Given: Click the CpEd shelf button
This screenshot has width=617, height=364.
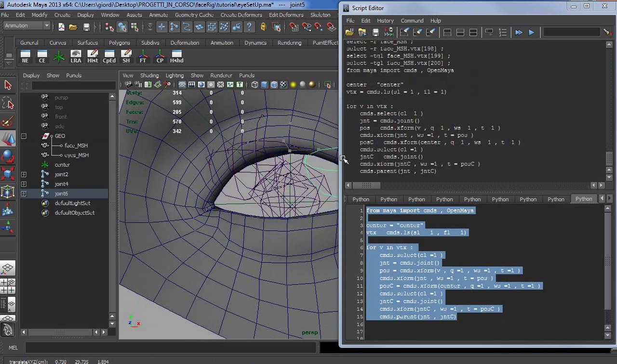Looking at the screenshot, I should coord(109,56).
